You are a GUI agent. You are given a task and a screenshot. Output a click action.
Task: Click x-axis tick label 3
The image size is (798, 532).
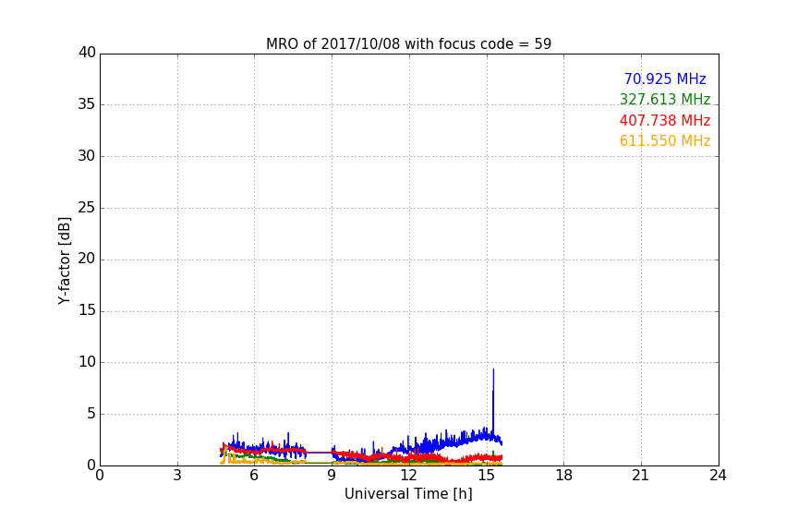pyautogui.click(x=177, y=476)
